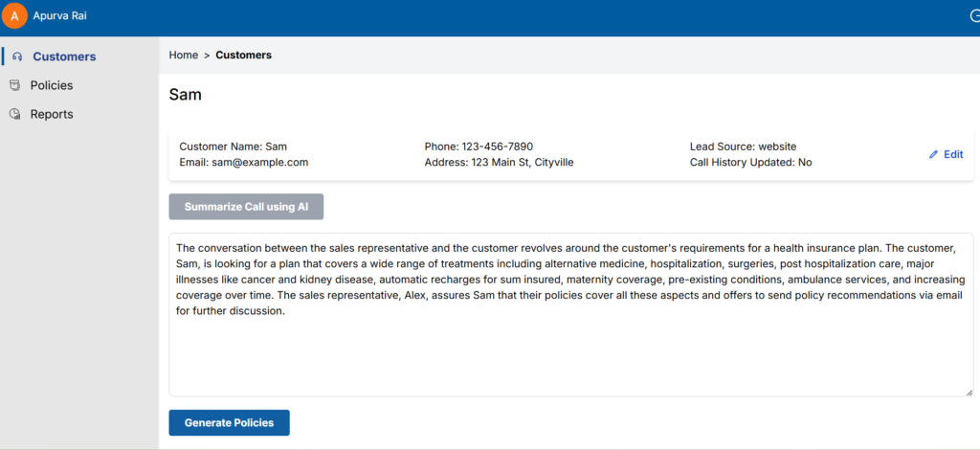Go to the Reports section in sidebar
This screenshot has height=450, width=980.
click(x=52, y=114)
